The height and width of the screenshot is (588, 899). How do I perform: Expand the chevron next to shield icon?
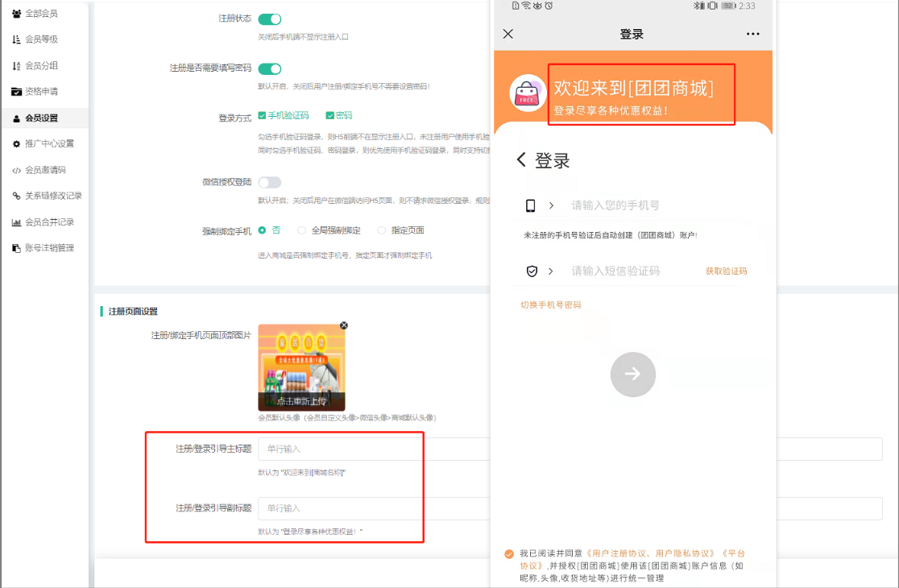click(x=551, y=271)
